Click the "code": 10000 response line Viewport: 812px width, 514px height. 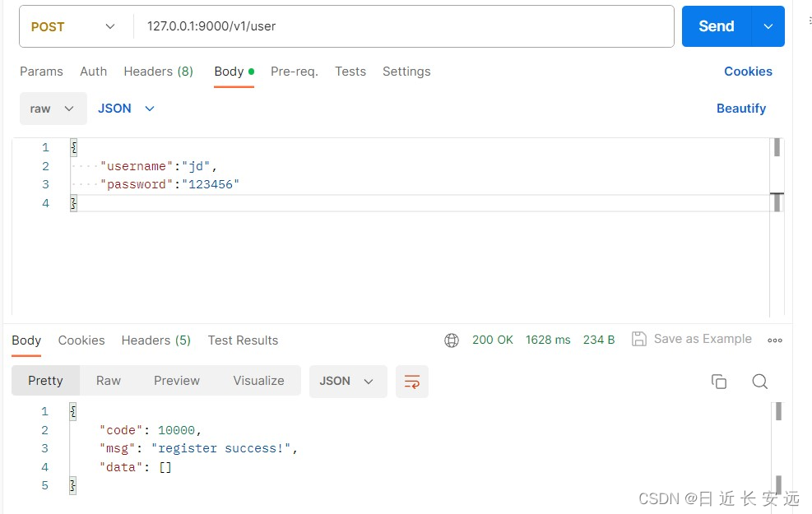151,430
